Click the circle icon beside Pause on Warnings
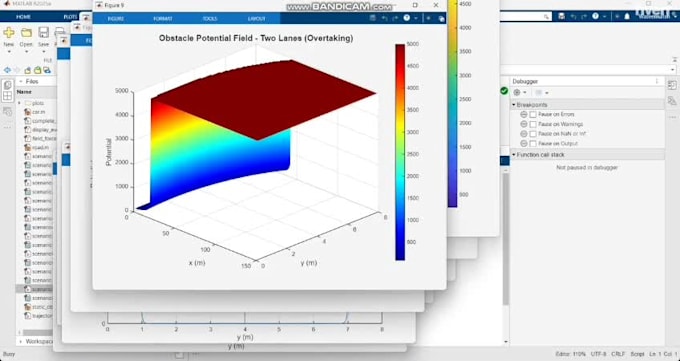This screenshot has height=361, width=680. pos(524,124)
